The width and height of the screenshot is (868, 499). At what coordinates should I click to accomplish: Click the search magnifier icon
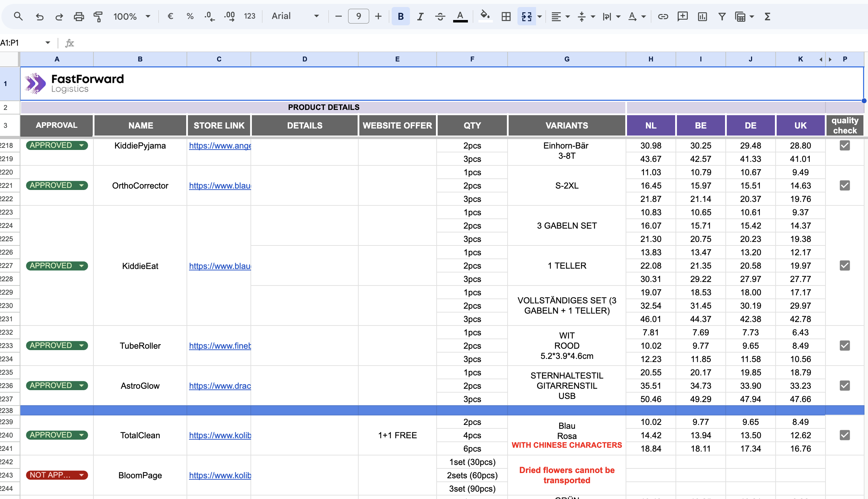coord(18,16)
